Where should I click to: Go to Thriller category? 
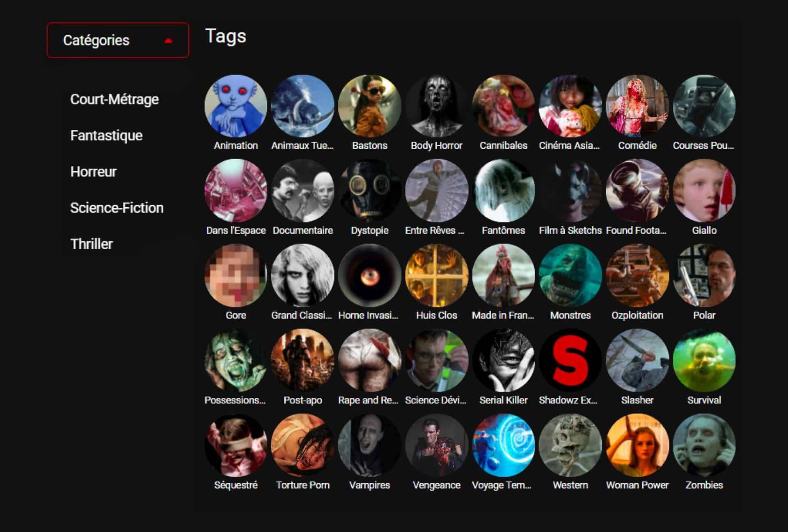[x=91, y=244]
